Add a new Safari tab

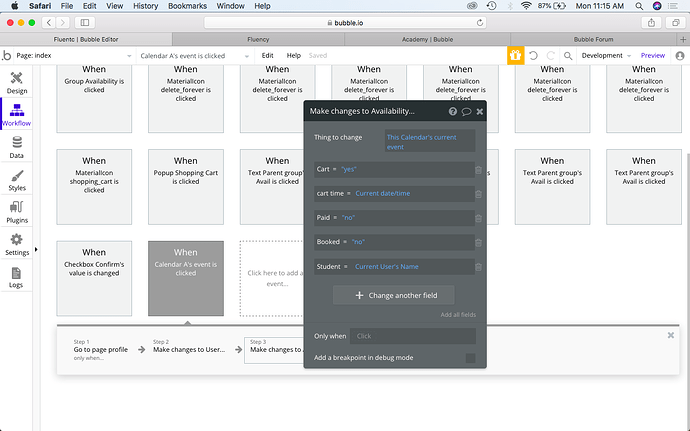[x=683, y=39]
